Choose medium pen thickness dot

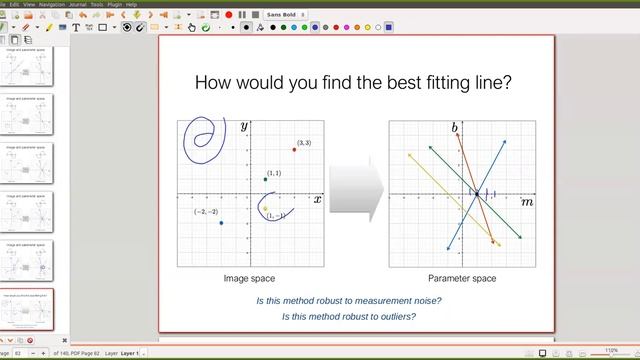pyautogui.click(x=233, y=28)
